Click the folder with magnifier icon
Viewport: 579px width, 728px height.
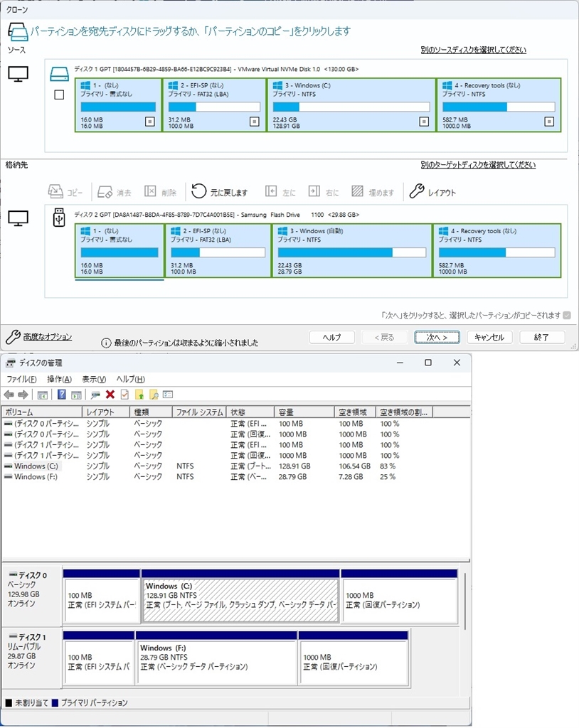154,395
